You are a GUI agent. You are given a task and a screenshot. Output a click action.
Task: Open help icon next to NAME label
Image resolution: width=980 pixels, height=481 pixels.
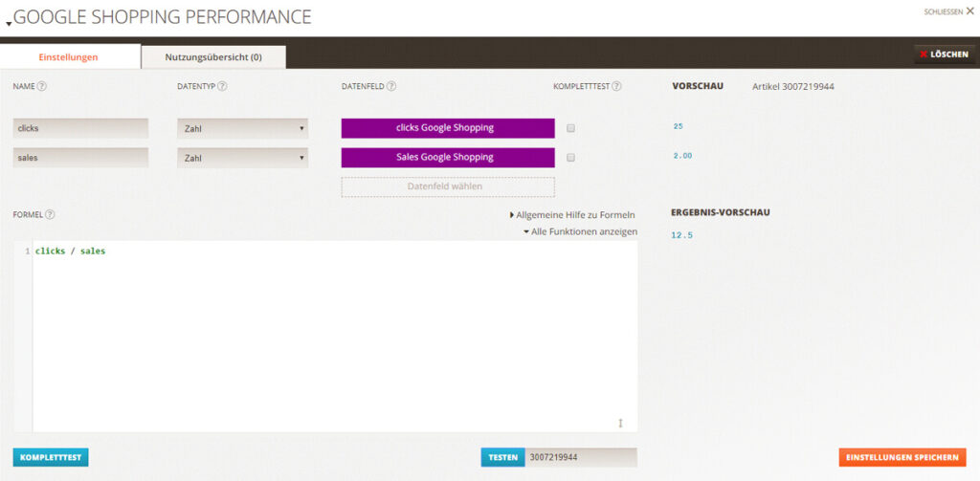click(42, 86)
